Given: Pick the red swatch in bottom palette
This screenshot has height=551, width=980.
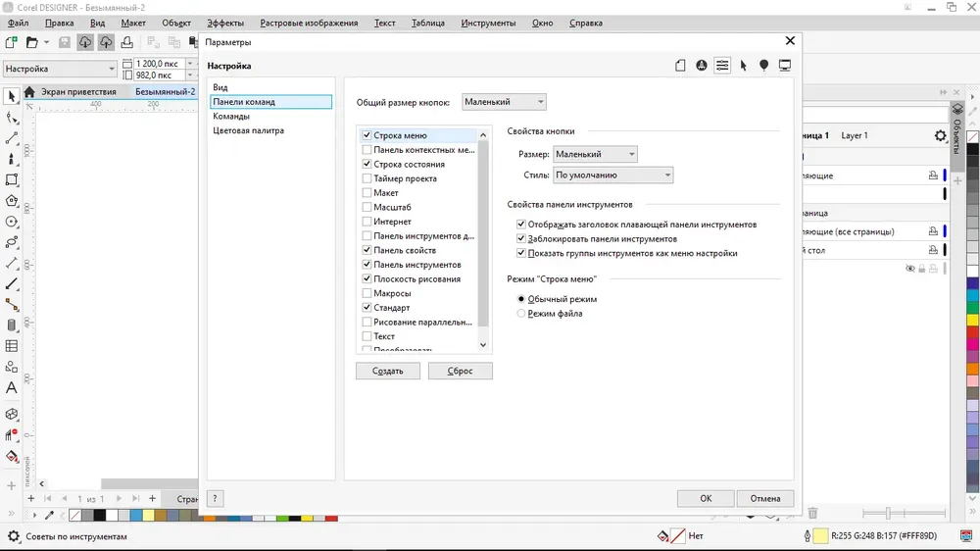Looking at the screenshot, I should 331,518.
